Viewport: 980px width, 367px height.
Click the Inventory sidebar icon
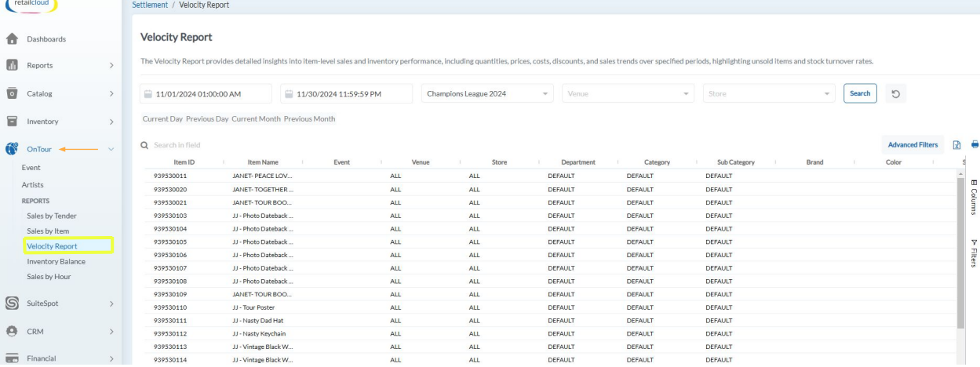pos(12,122)
